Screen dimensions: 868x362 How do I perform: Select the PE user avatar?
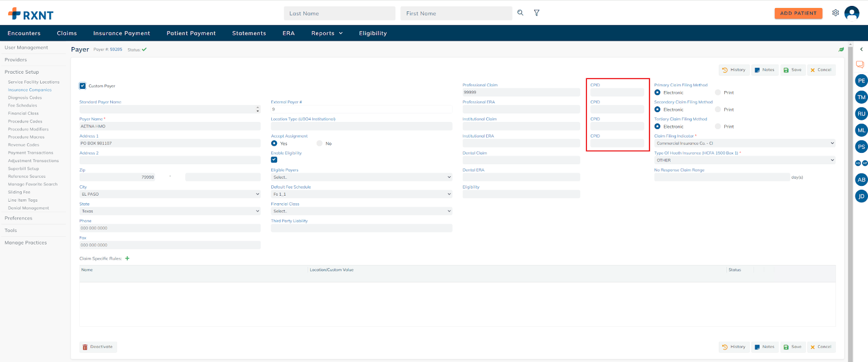[x=861, y=81]
